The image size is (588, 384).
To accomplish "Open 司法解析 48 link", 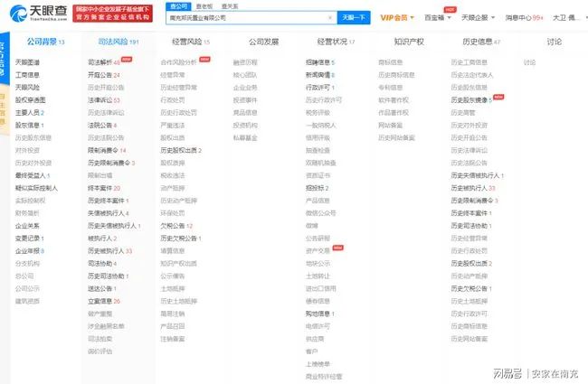I will tap(104, 62).
